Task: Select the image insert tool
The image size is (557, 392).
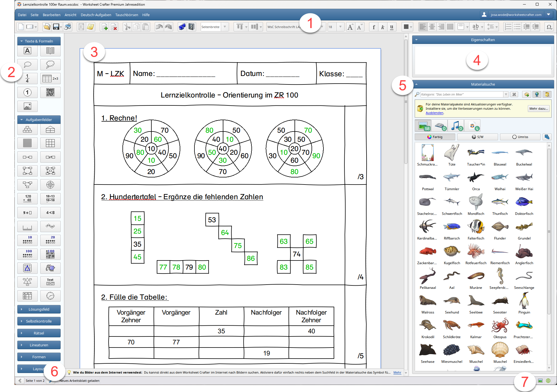Action: click(27, 106)
